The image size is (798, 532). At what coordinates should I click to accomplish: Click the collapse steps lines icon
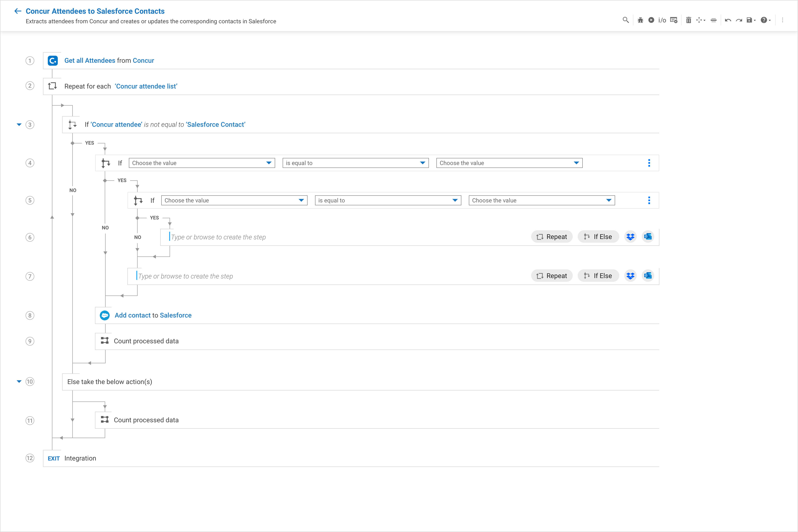point(713,20)
